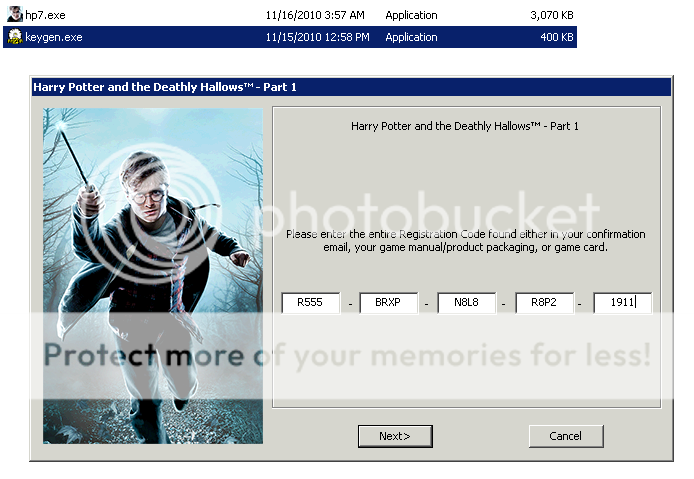Cancel the registration dialog

pyautogui.click(x=566, y=436)
